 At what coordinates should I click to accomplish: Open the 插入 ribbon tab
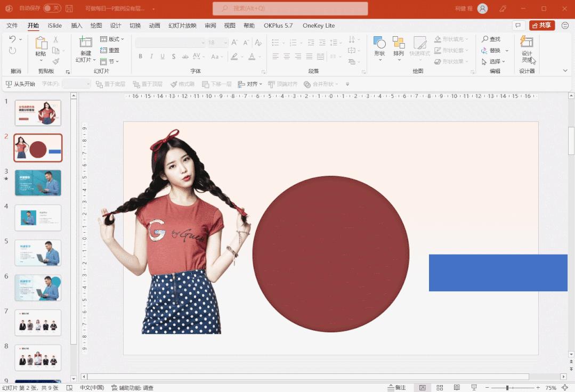77,26
